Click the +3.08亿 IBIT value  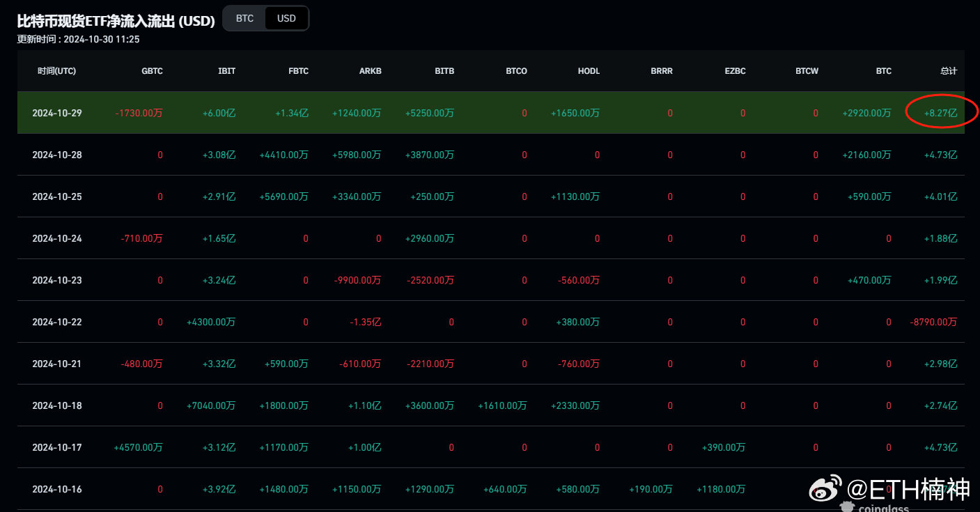tap(219, 155)
